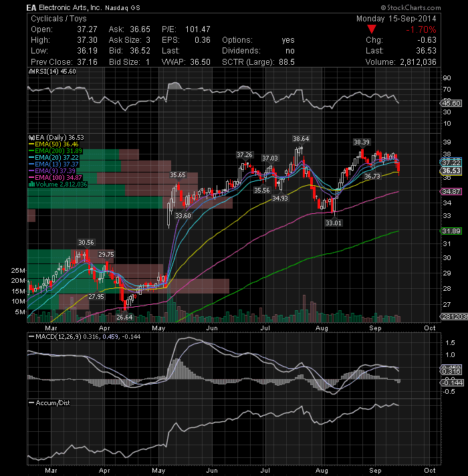Click the Ask Size value 3
Image resolution: width=468 pixels, height=476 pixels.
(148, 39)
